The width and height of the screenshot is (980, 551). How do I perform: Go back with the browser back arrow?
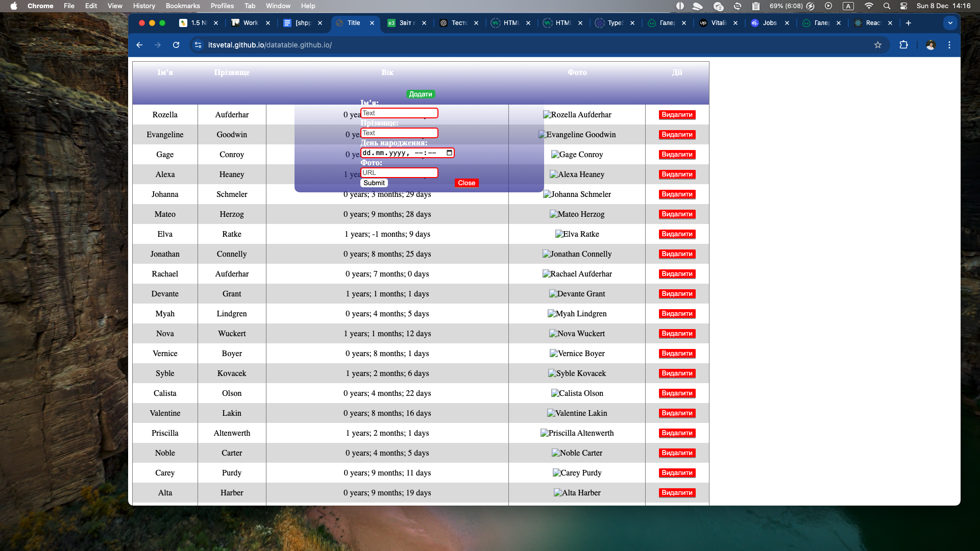pyautogui.click(x=139, y=45)
